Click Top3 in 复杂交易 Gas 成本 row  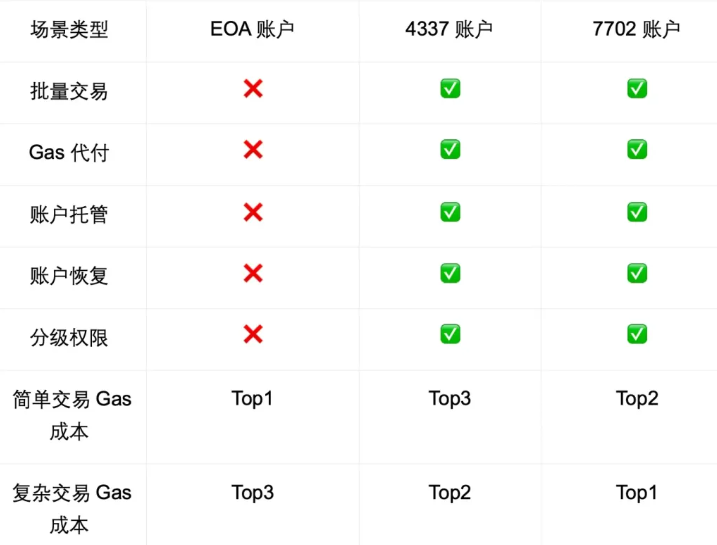click(252, 492)
